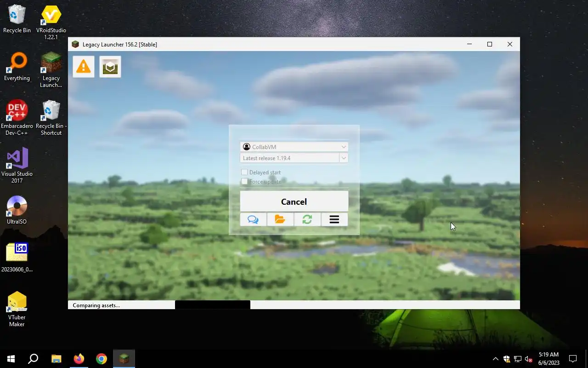The height and width of the screenshot is (368, 588).
Task: Open the Windows Start menu
Action: [11, 359]
